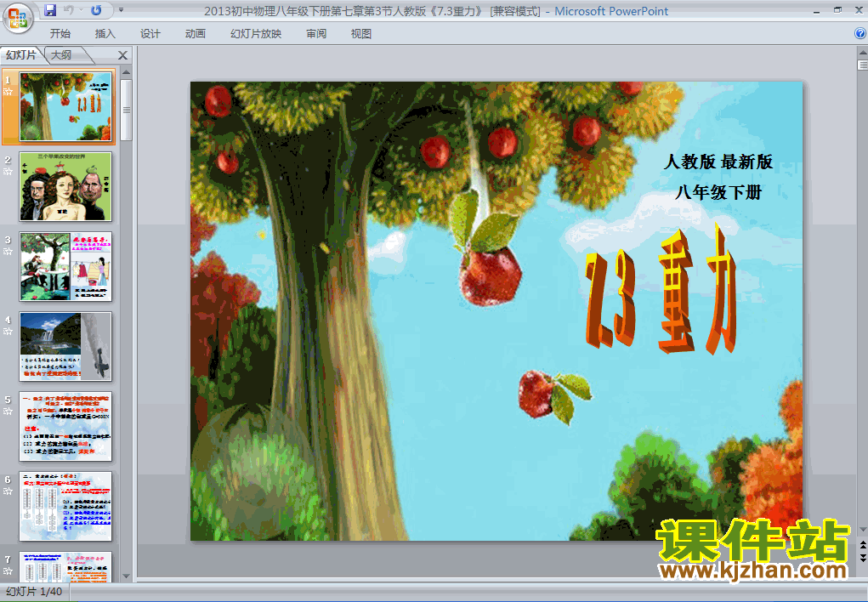Go to previous slide double-arrow button
The image size is (868, 602).
coord(862,545)
